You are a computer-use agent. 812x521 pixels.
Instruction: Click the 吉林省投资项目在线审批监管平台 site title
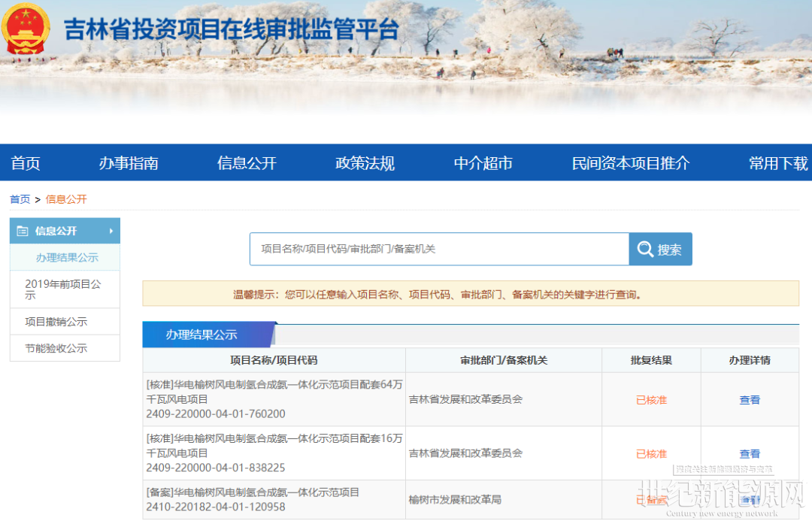pyautogui.click(x=232, y=29)
